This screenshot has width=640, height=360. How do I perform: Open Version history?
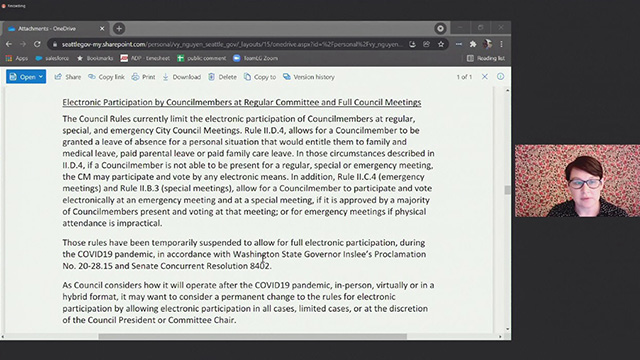(x=309, y=77)
